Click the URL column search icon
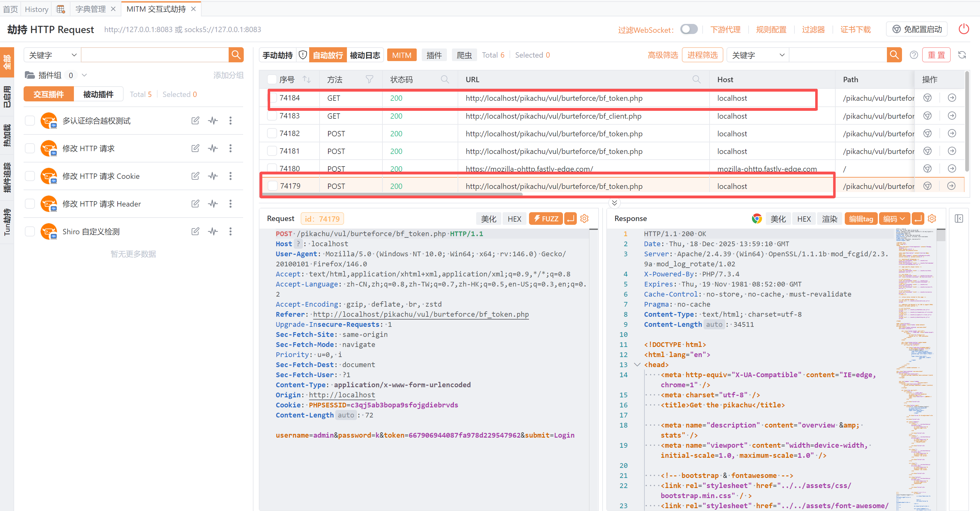This screenshot has height=511, width=980. tap(696, 79)
